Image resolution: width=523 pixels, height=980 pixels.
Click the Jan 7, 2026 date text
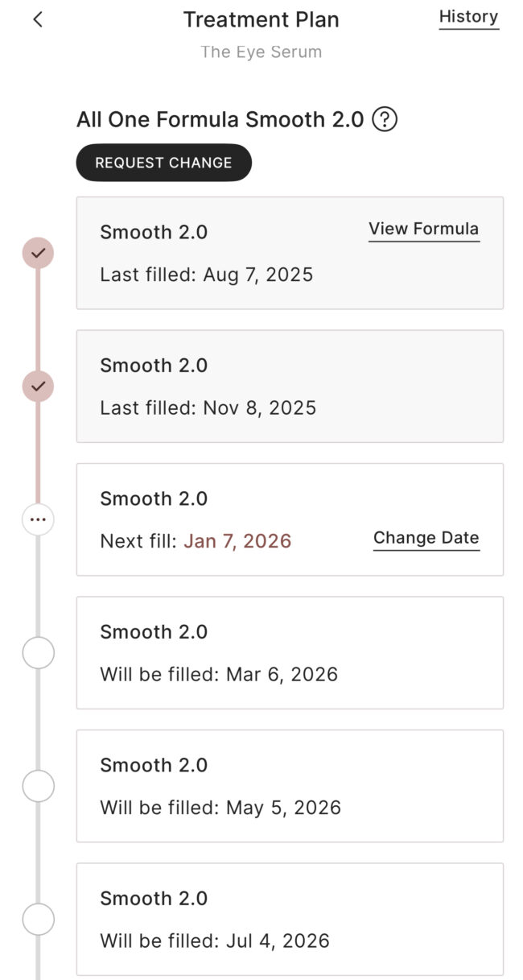click(x=237, y=541)
